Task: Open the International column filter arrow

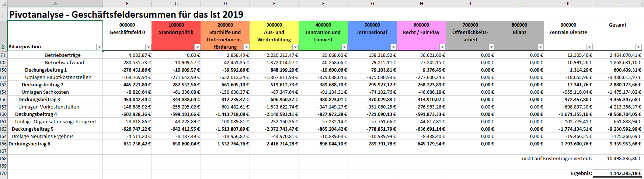Action: point(393,47)
